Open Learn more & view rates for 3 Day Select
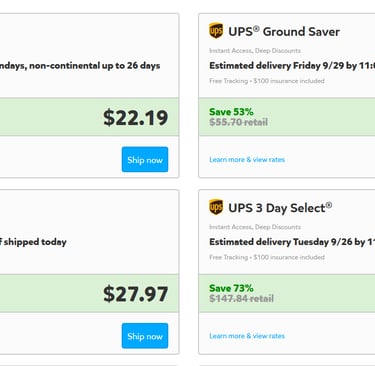Image resolution: width=375 pixels, height=366 pixels. [247, 336]
